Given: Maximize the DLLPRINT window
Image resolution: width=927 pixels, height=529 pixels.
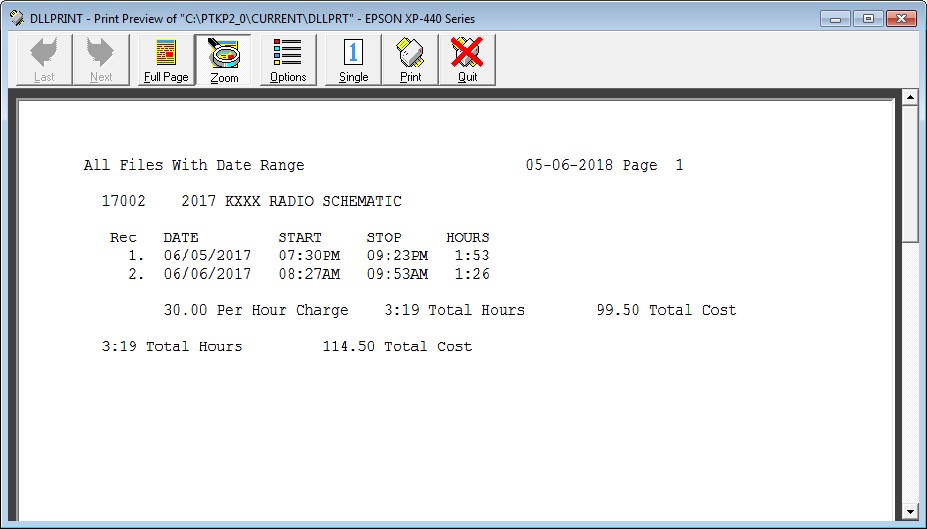Looking at the screenshot, I should (868, 18).
